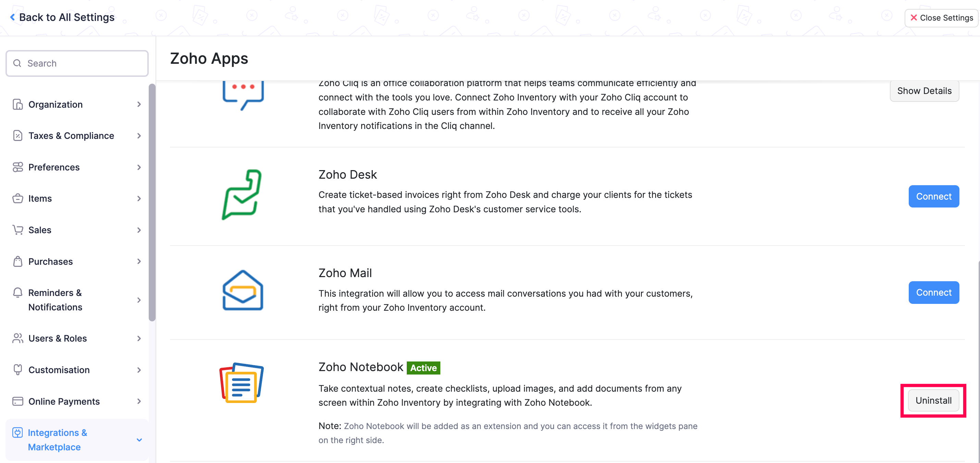The image size is (980, 463).
Task: Collapse the Integrations & Marketplace section chevron
Action: (139, 440)
